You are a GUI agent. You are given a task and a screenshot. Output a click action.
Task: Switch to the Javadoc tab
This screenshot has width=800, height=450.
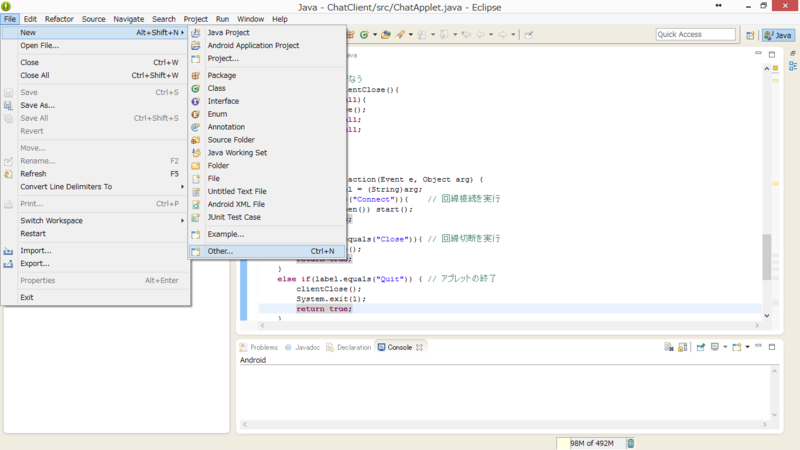302,347
